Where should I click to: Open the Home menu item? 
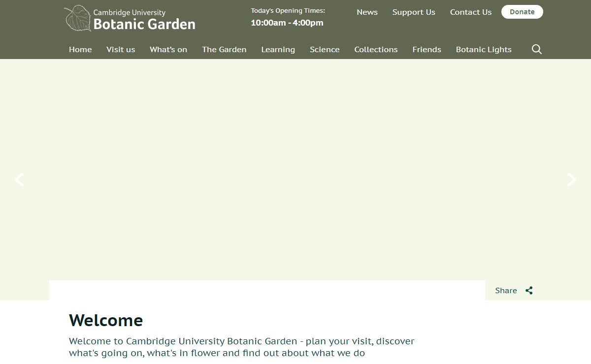[80, 49]
